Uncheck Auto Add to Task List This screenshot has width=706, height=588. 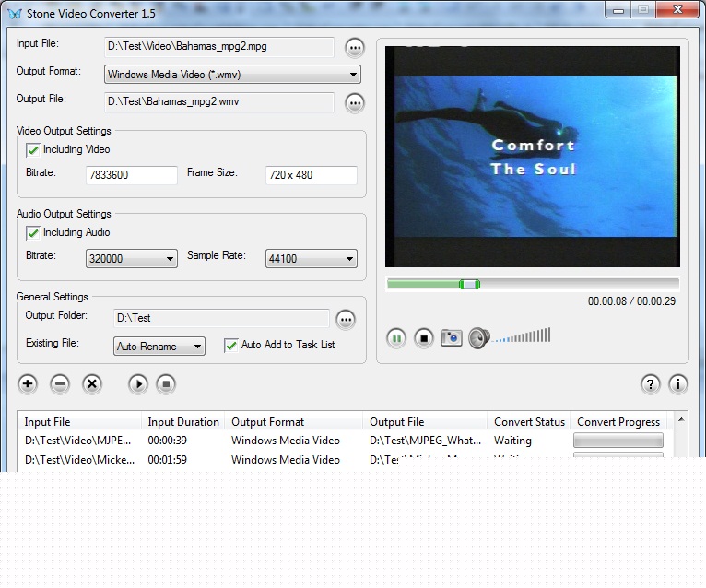pyautogui.click(x=231, y=346)
